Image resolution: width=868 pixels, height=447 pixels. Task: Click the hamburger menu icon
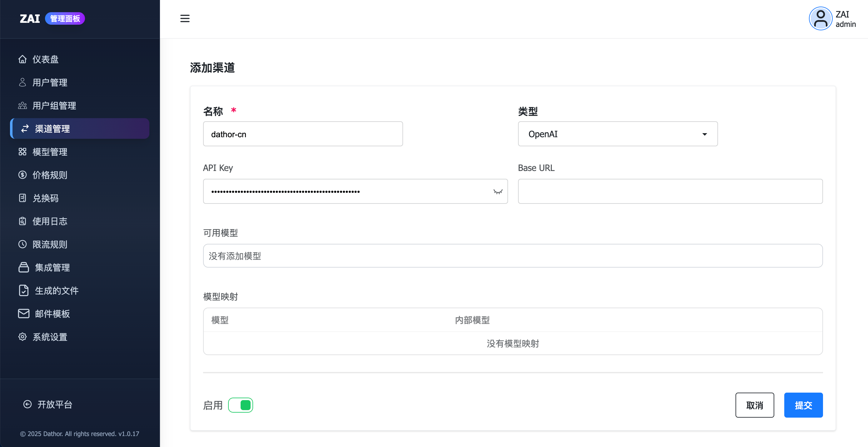[185, 18]
